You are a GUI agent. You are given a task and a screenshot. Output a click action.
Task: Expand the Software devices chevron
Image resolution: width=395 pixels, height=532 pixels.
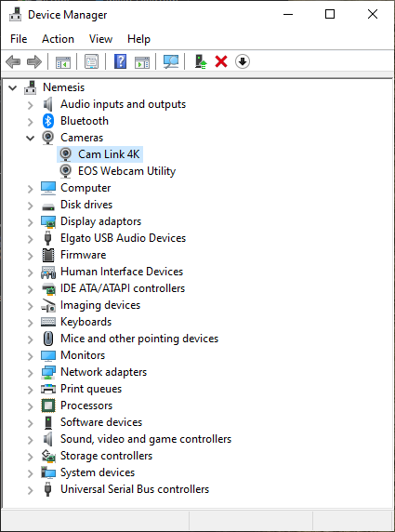pos(31,422)
